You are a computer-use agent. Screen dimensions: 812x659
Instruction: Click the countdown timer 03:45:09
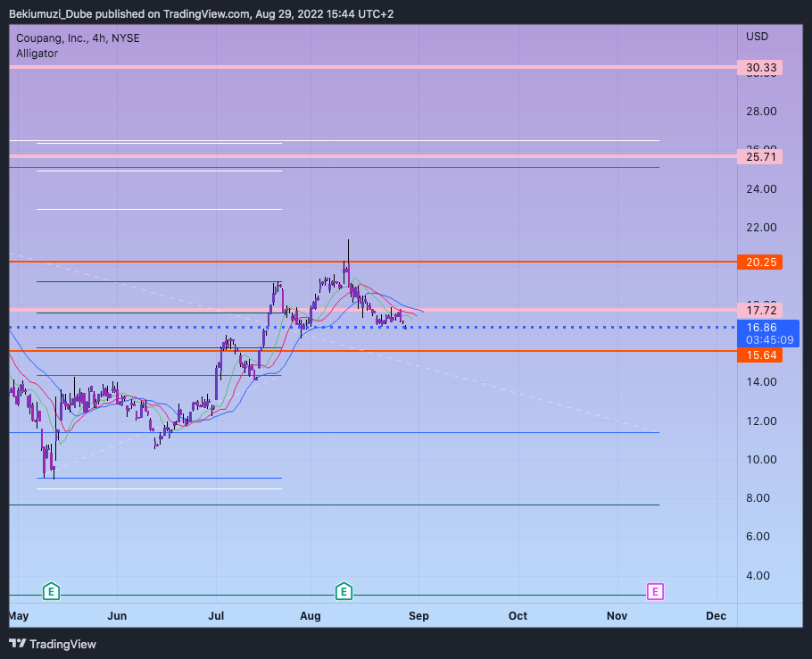point(769,340)
